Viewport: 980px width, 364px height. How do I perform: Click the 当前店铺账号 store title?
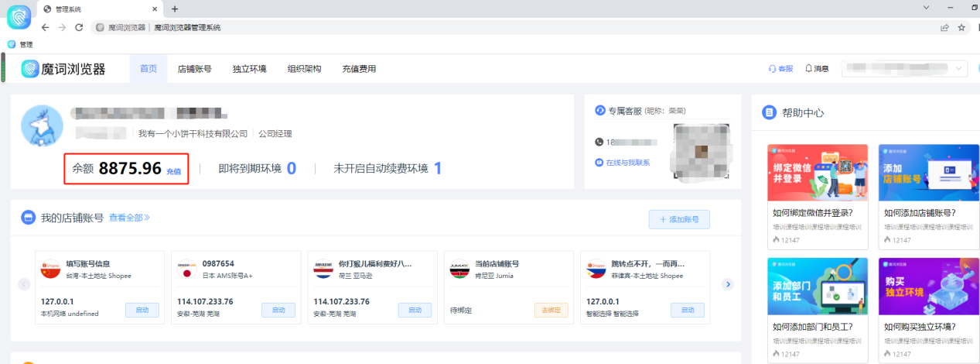497,263
